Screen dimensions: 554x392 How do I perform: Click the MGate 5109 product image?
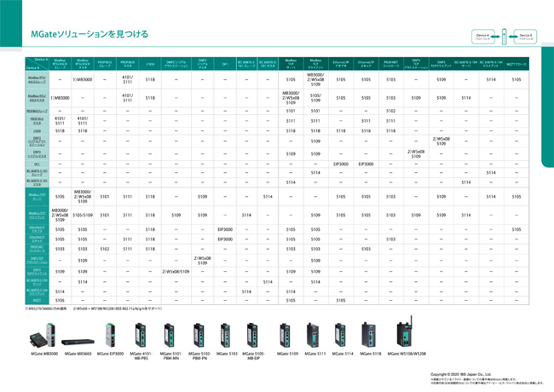[286, 335]
